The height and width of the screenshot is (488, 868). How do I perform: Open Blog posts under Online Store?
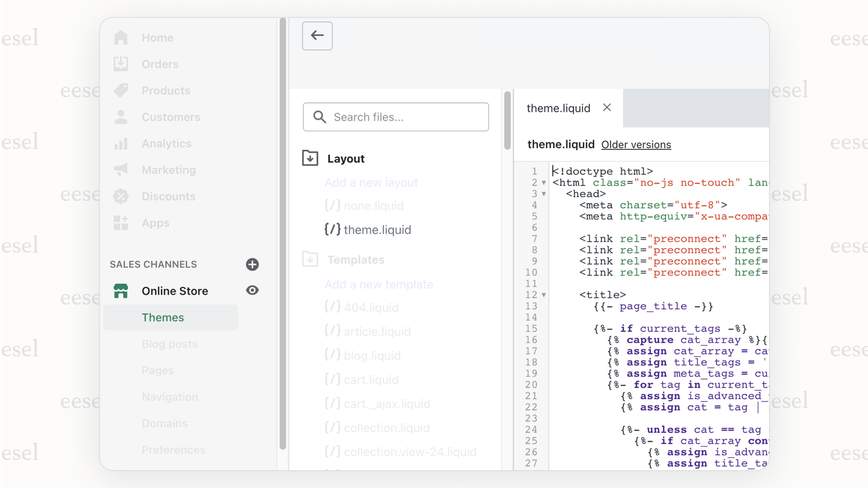pos(169,344)
